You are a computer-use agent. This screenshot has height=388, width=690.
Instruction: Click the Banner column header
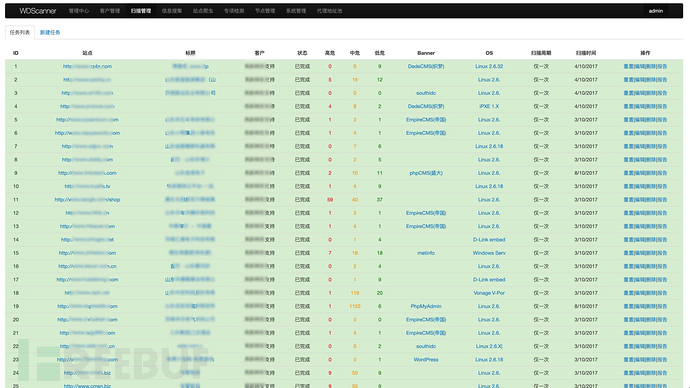point(426,53)
